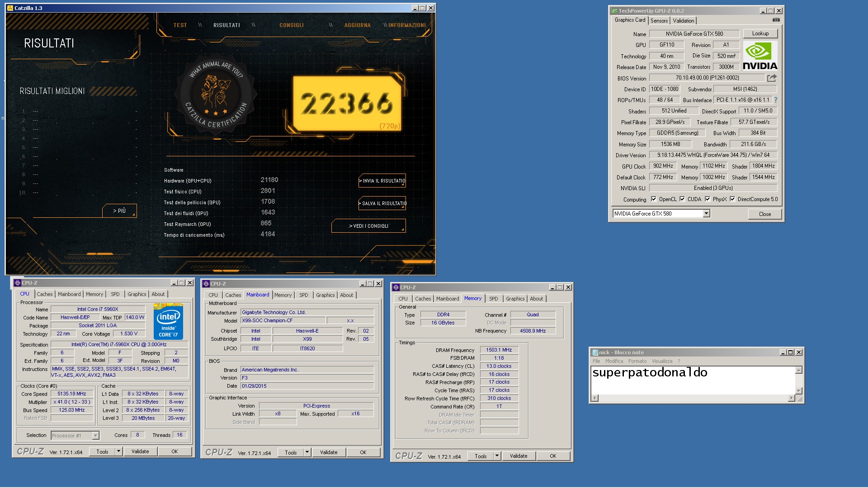Click the Notepad text area with superpatodonaldo
This screenshot has height=488, width=868.
[x=693, y=380]
